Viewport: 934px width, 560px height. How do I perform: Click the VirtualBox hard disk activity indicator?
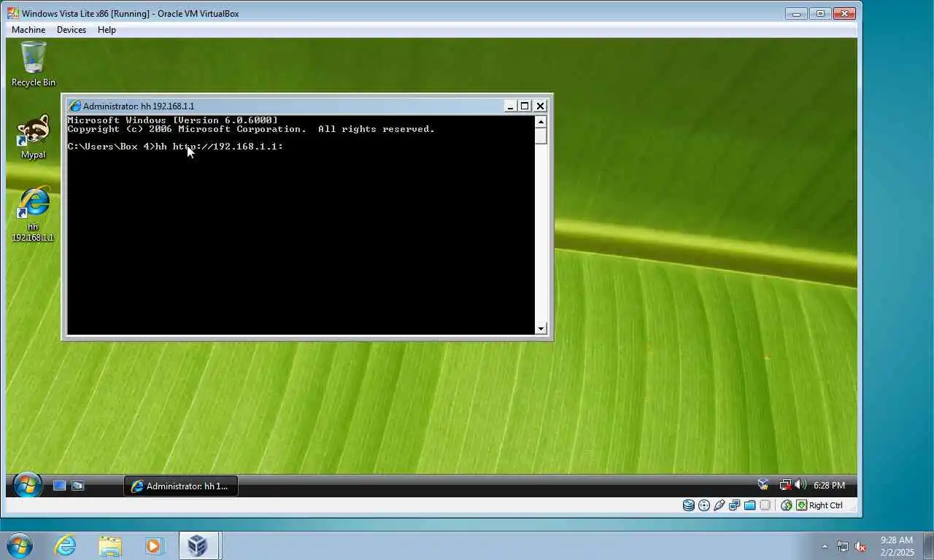point(688,505)
